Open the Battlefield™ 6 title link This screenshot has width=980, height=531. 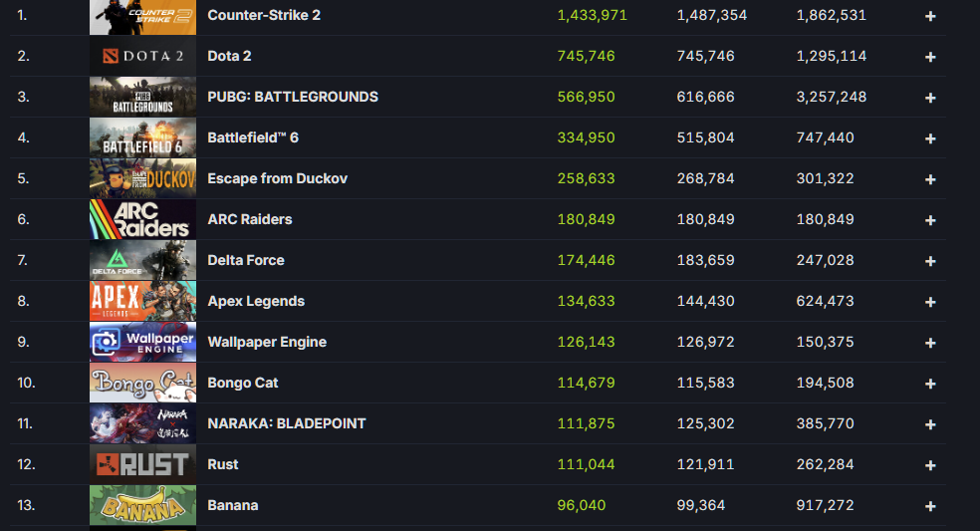253,137
